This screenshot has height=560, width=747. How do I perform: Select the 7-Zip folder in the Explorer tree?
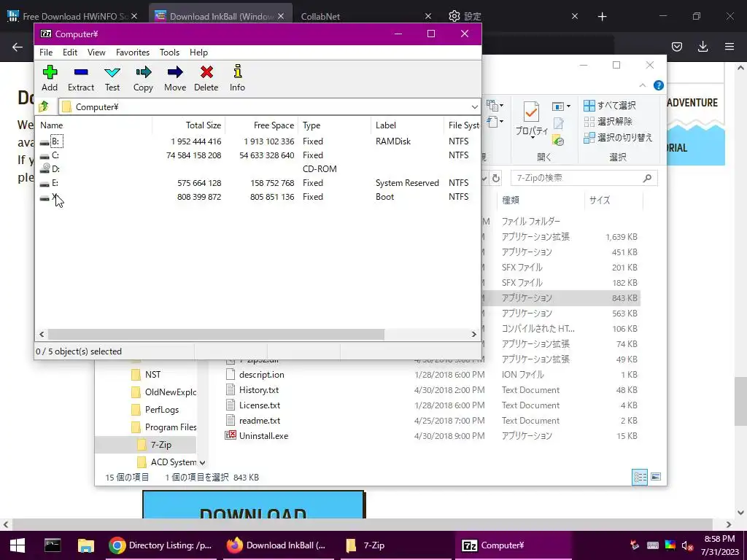click(160, 445)
